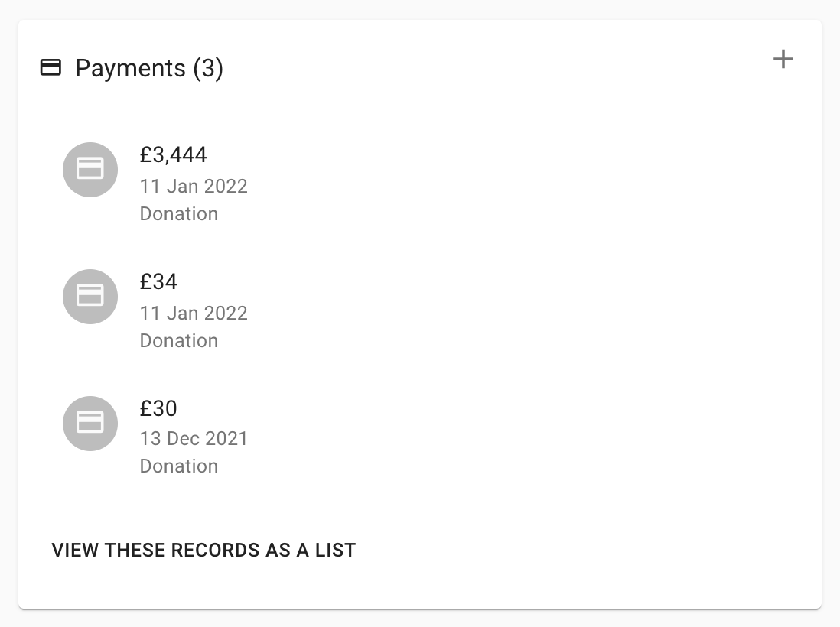Screen dimensions: 840x627
Task: Click the round card avatar for £30 payment
Action: coord(90,424)
